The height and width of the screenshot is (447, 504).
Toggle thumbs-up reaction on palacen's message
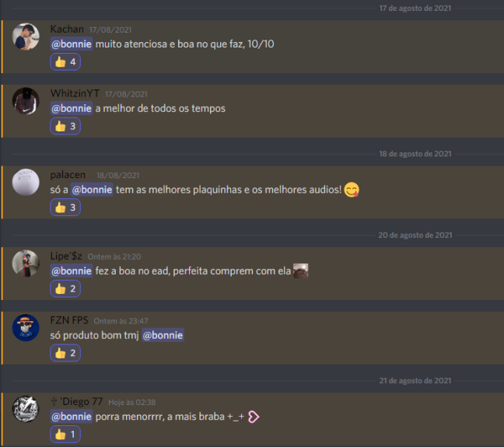(65, 208)
